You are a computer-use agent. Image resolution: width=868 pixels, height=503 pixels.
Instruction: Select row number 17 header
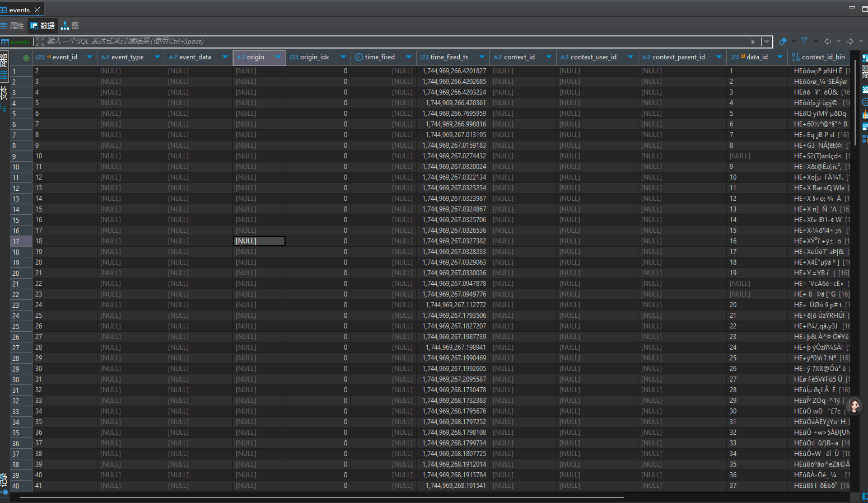coord(16,242)
